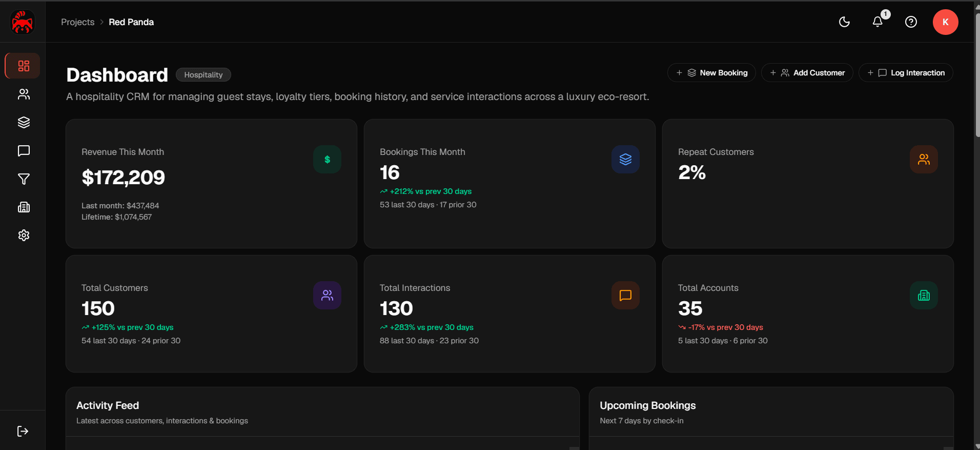This screenshot has height=450, width=980.
Task: Click the people icon on Repeat Customers card
Action: click(x=924, y=160)
